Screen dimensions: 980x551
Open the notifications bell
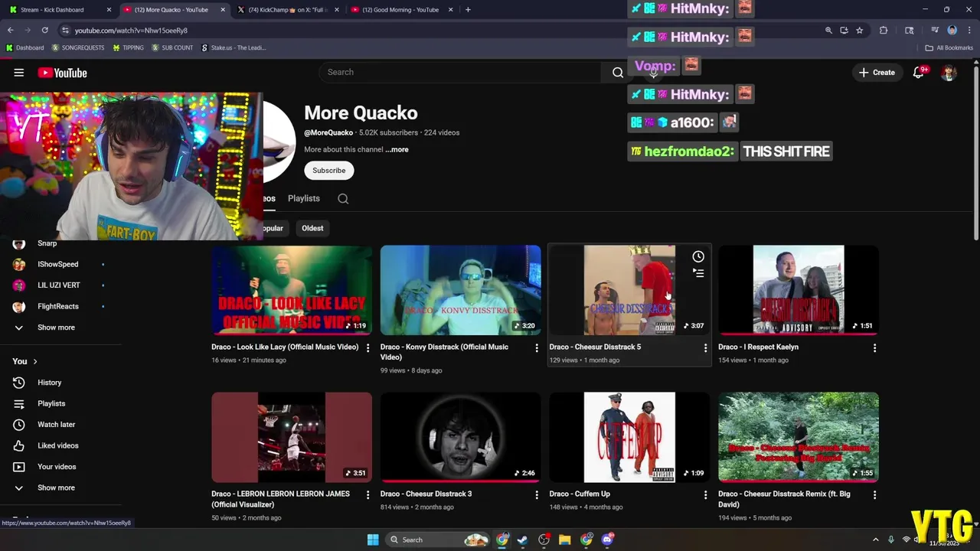click(918, 73)
